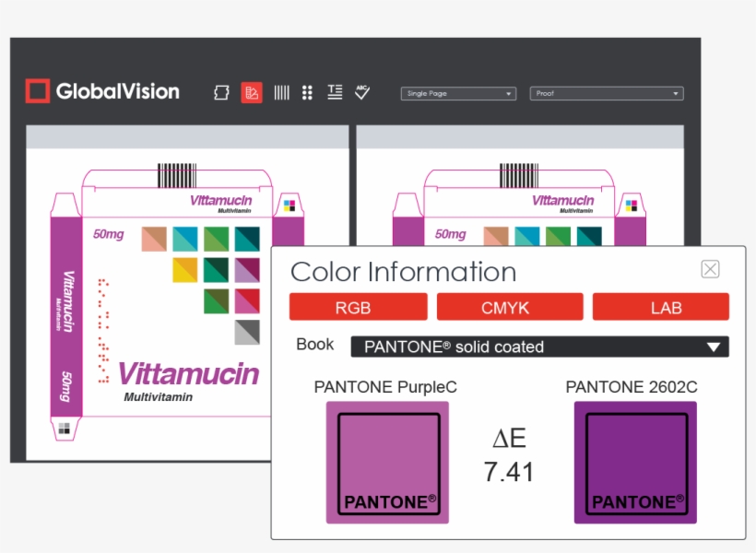Viewport: 756px width, 553px height.
Task: Click the PANTONE PurpleC label
Action: click(385, 387)
